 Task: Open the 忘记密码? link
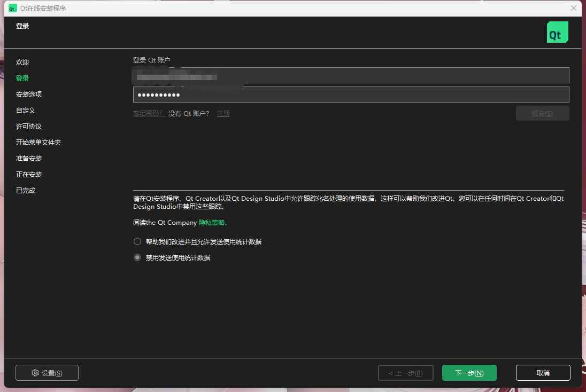point(148,114)
